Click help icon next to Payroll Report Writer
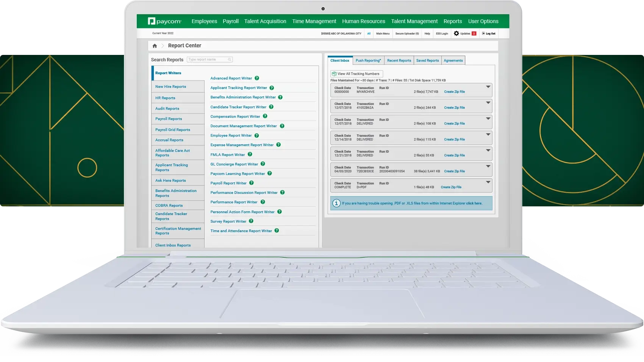 pos(252,183)
